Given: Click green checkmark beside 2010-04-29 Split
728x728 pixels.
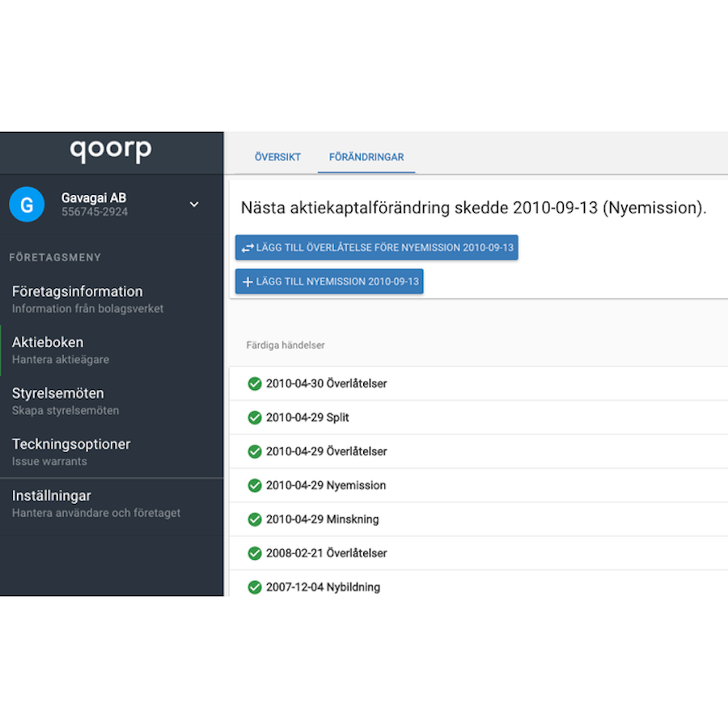Looking at the screenshot, I should click(x=255, y=417).
